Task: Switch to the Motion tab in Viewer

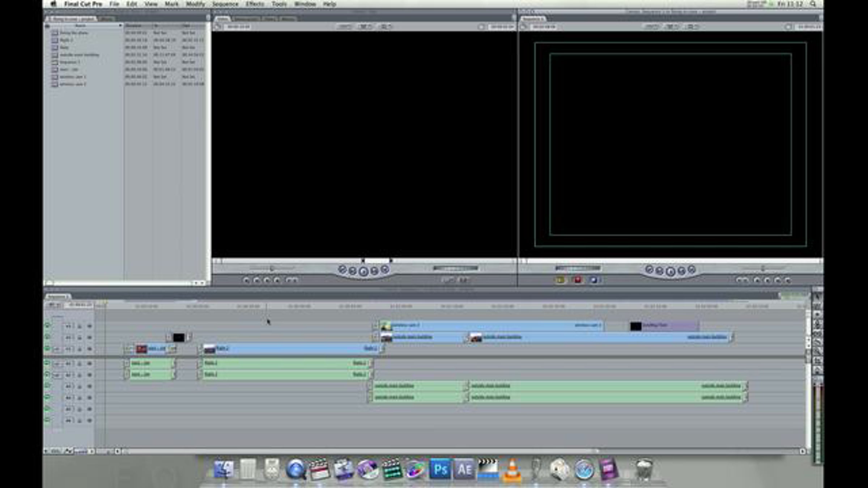Action: 288,19
